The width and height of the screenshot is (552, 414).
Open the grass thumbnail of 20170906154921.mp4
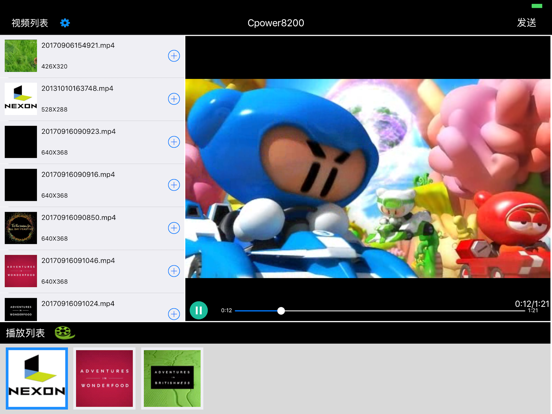[x=21, y=56]
